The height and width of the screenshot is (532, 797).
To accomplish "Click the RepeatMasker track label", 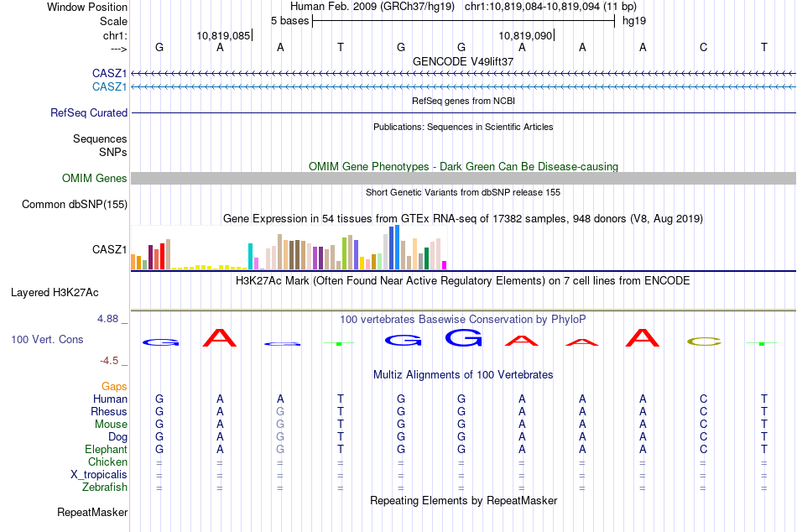I will (x=92, y=512).
